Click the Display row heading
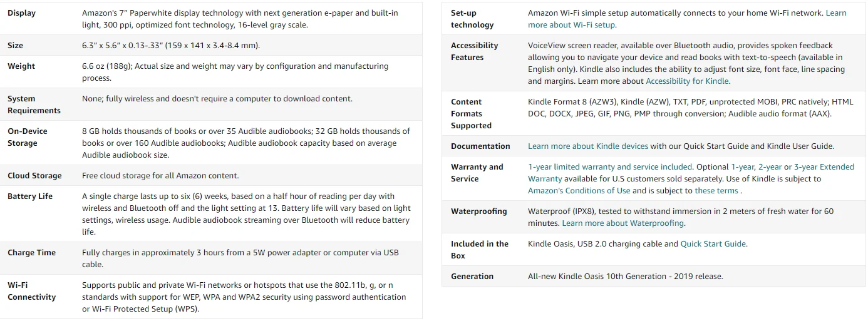Screen dimensions: 868x321 point(21,13)
